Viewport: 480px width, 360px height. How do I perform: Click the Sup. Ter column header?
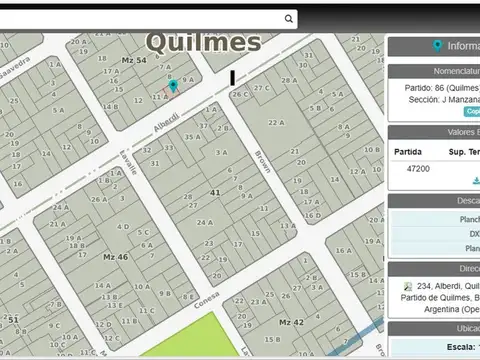pos(464,152)
